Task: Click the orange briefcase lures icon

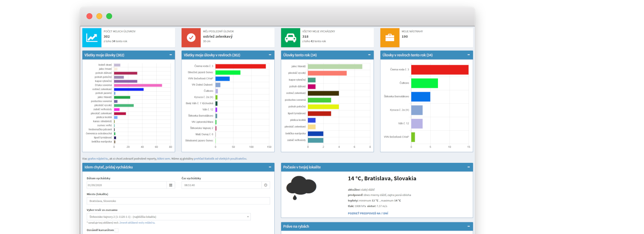Action: click(390, 38)
